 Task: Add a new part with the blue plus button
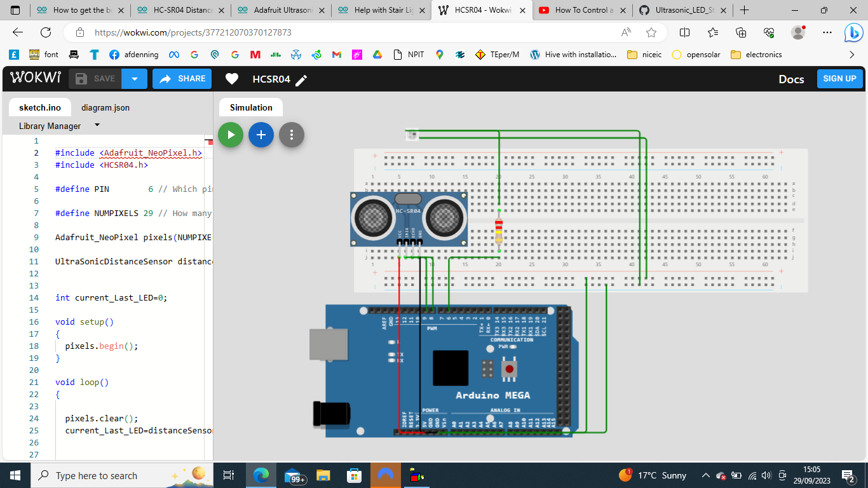[261, 135]
